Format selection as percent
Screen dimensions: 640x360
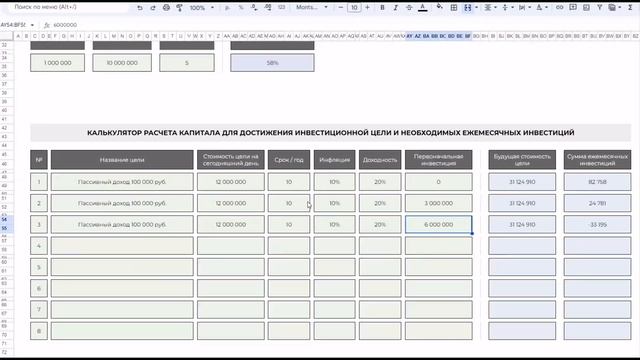pos(241,8)
